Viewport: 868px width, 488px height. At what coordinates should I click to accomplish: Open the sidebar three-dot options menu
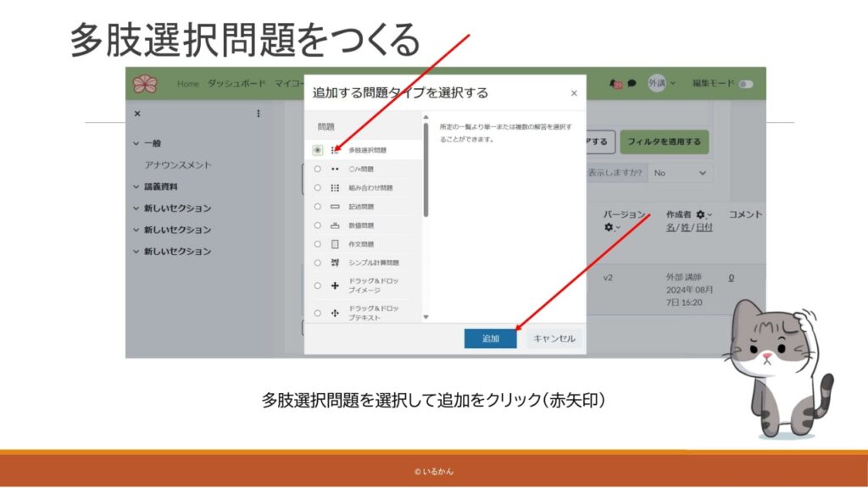259,114
